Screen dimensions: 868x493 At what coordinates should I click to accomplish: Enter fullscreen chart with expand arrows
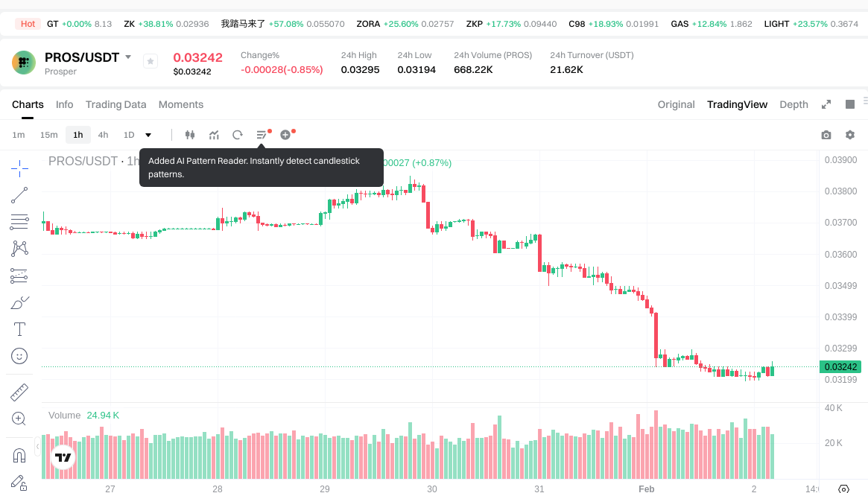click(x=826, y=104)
